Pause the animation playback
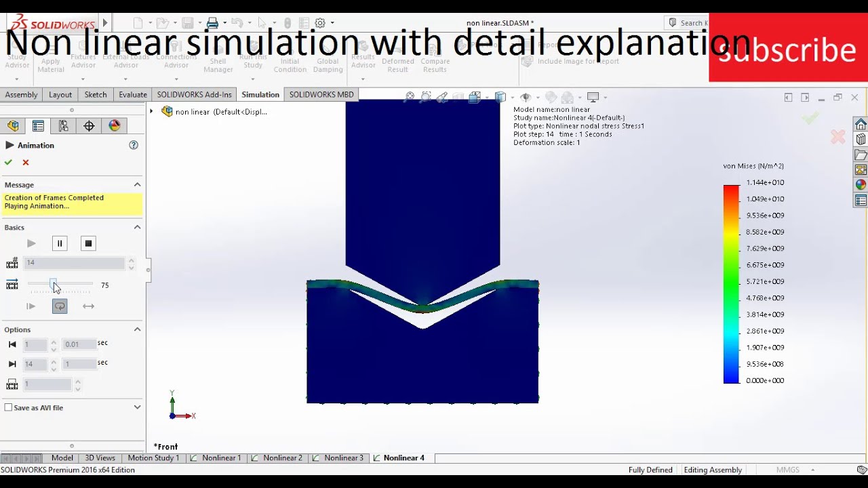The image size is (868, 488). (60, 243)
